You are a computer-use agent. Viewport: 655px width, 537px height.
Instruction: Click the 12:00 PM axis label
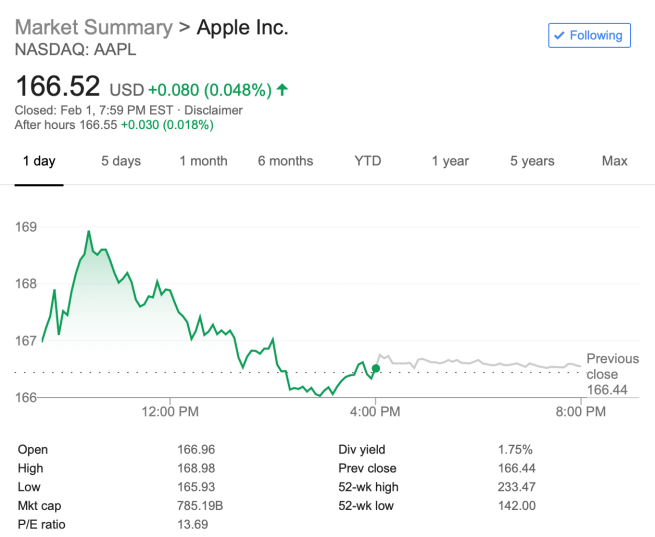point(170,411)
